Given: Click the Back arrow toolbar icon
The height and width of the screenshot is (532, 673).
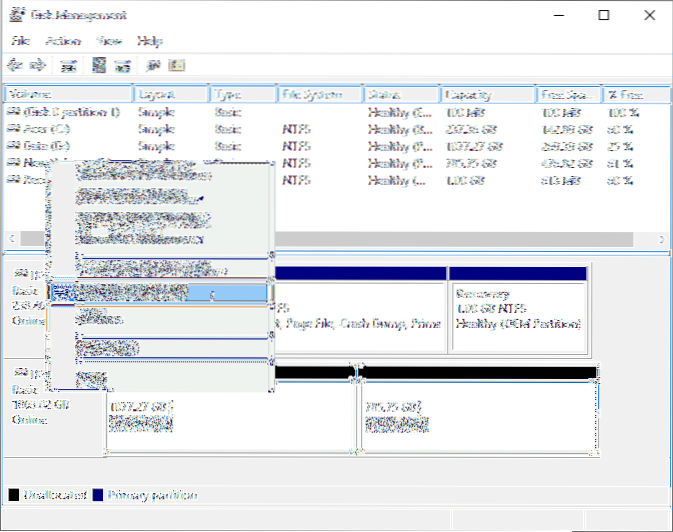Looking at the screenshot, I should click(x=14, y=65).
